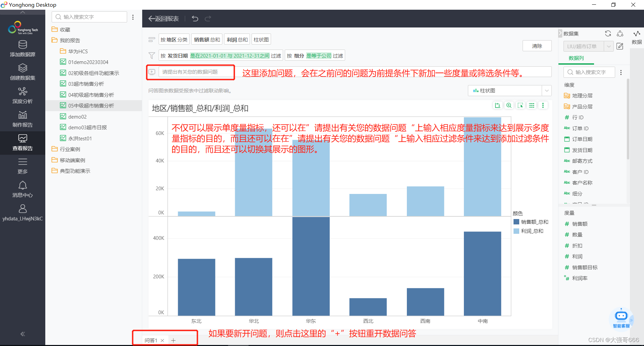This screenshot has height=346, width=644.
Task: Click the data columns search box
Action: (x=589, y=72)
